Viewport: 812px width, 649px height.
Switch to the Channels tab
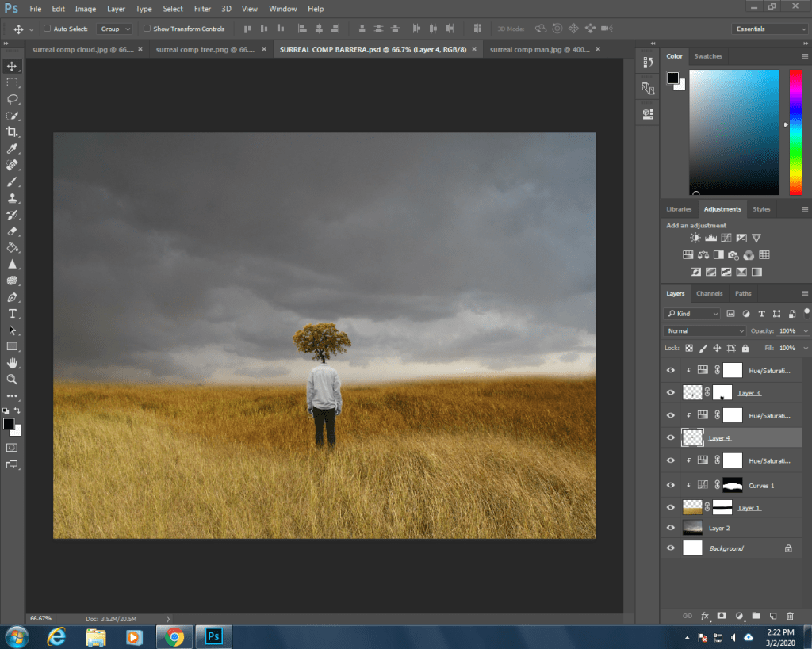[709, 293]
